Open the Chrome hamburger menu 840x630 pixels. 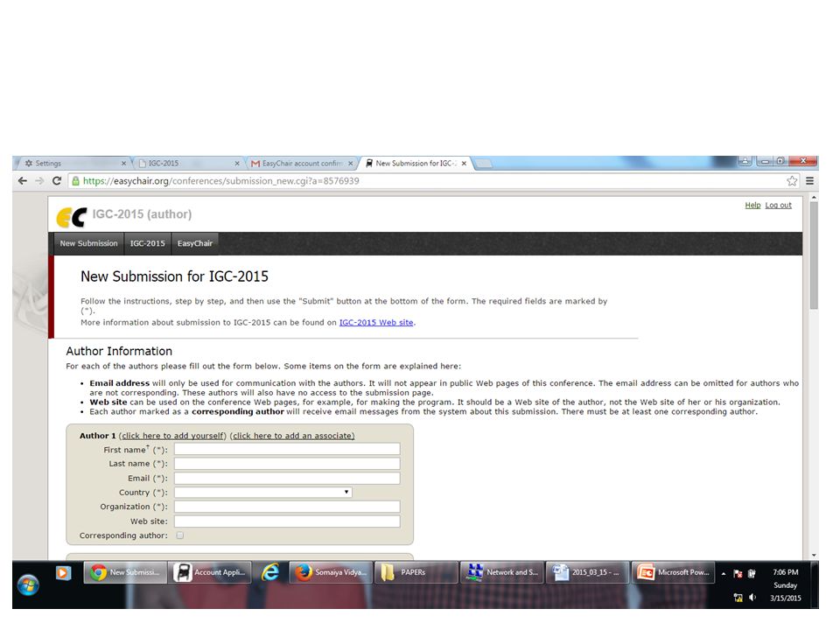(810, 181)
